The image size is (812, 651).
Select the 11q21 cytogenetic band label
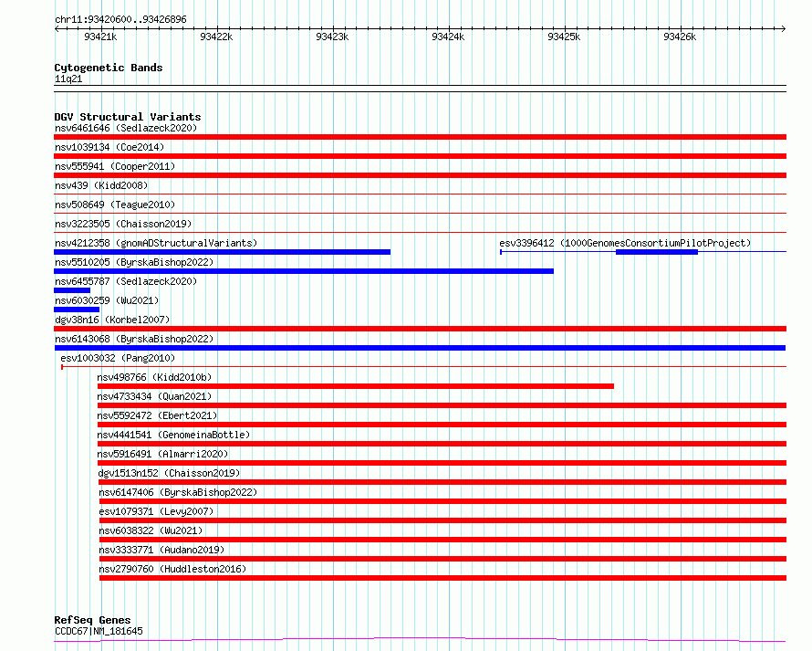click(68, 79)
